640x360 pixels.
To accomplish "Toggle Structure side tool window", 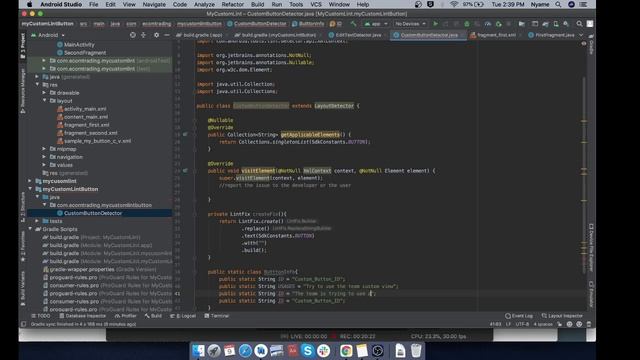I will point(23,206).
